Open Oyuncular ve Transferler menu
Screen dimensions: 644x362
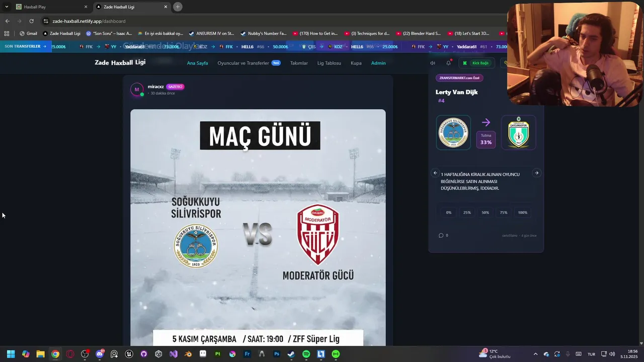pos(249,63)
